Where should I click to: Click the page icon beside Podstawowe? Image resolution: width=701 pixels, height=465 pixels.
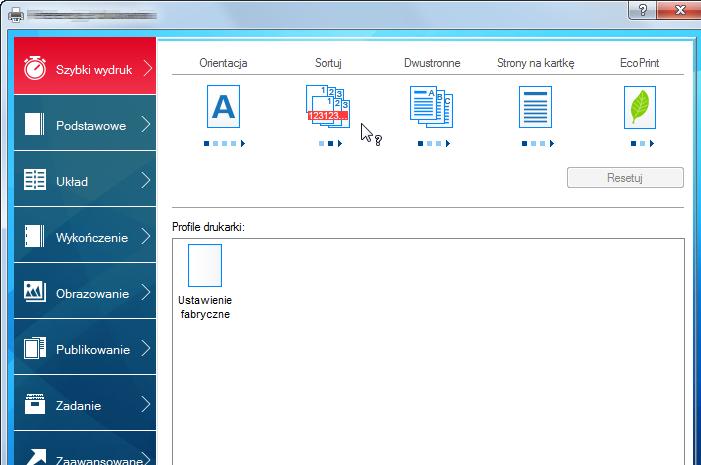(x=34, y=124)
